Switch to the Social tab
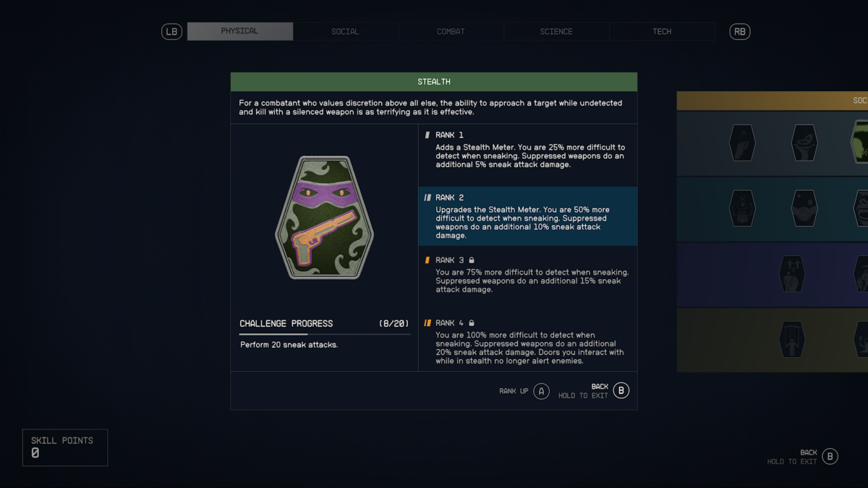 345,32
